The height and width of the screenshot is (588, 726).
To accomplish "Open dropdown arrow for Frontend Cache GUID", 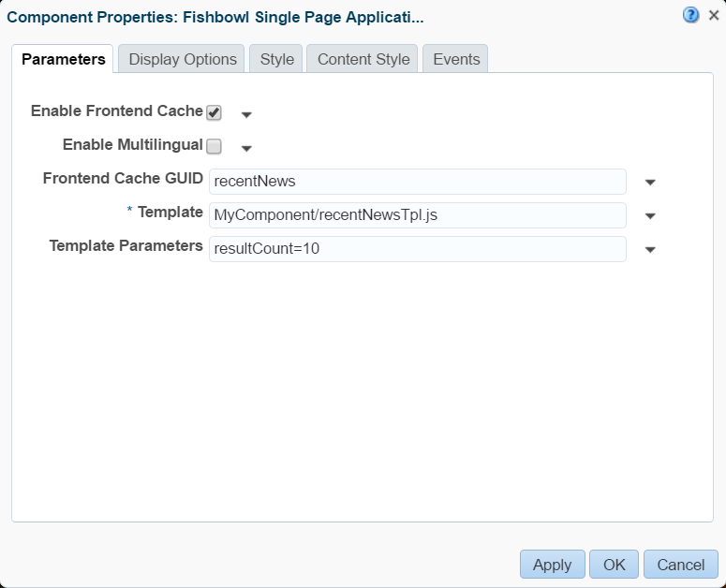I will pos(650,183).
